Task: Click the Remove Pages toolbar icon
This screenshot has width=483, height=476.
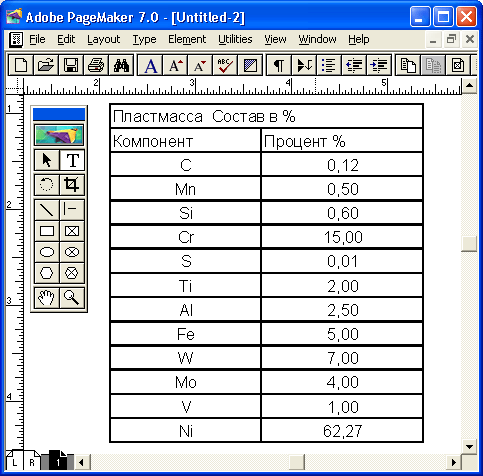Action: click(433, 65)
